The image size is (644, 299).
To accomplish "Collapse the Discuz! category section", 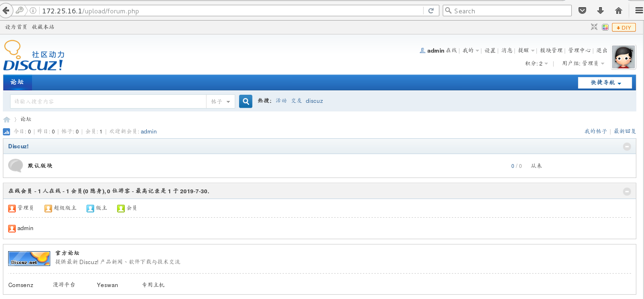I will (x=627, y=146).
